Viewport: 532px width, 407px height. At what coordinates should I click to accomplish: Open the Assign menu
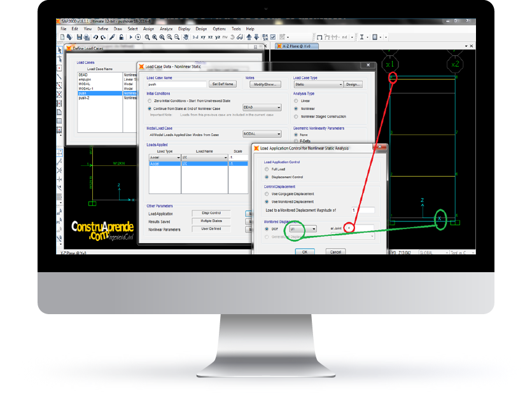(x=149, y=29)
